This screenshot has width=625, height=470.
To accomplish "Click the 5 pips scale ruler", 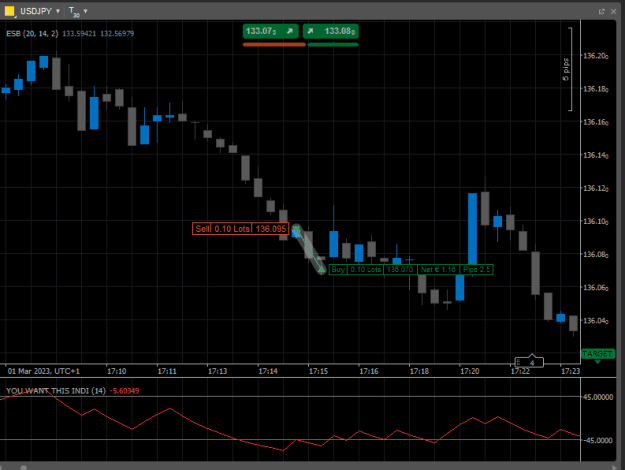I will point(569,69).
